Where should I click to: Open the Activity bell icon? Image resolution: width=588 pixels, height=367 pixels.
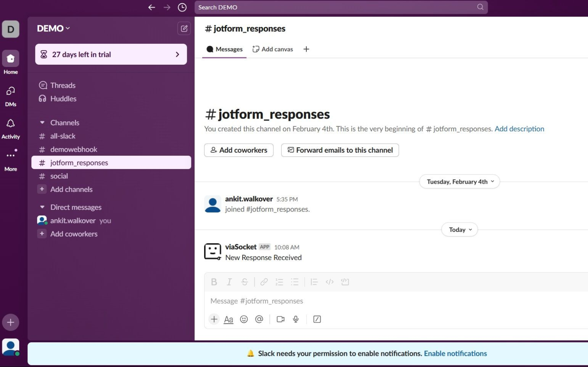[10, 124]
